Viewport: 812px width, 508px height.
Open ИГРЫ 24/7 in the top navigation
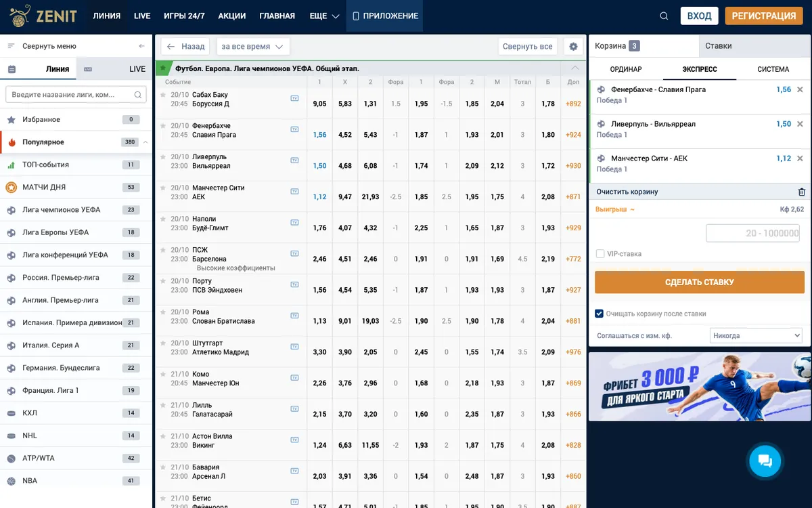click(184, 16)
